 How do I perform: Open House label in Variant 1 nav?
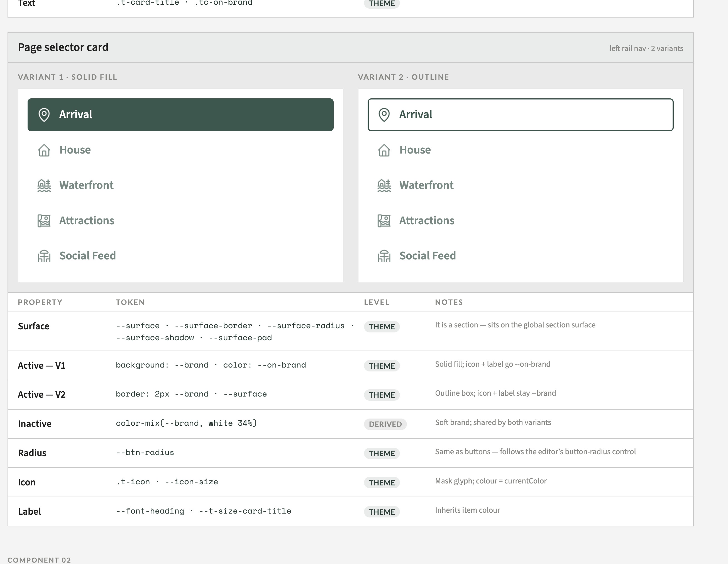pos(75,150)
